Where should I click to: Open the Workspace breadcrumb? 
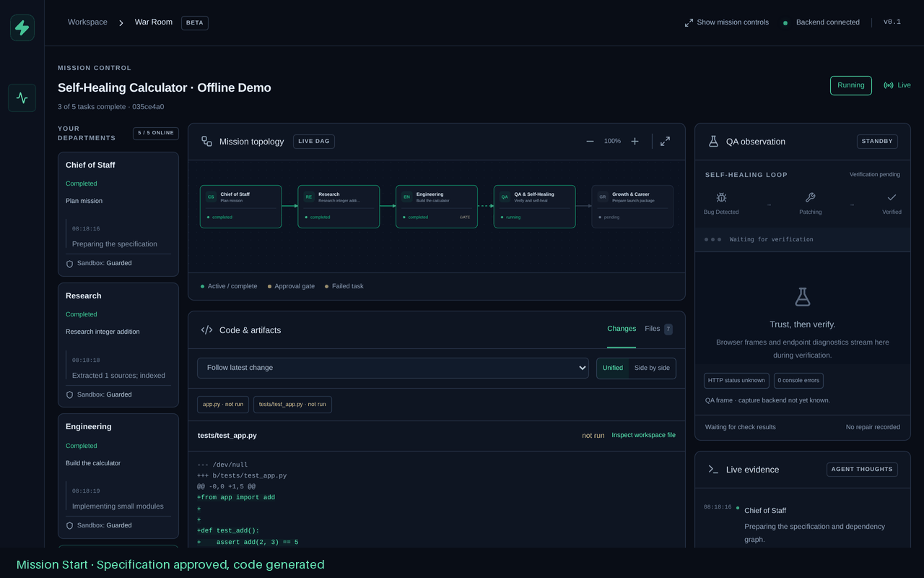point(87,22)
